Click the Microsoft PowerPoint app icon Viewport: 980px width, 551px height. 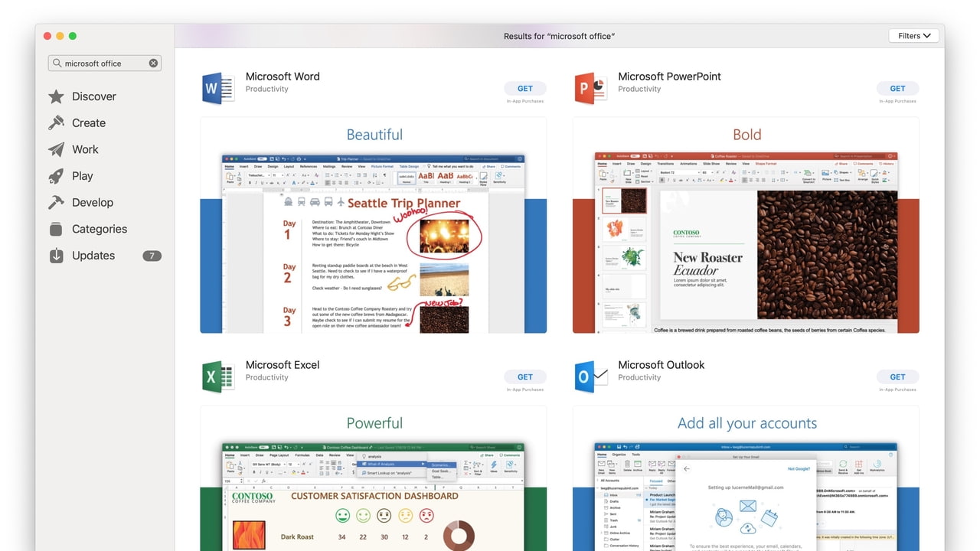pos(590,88)
